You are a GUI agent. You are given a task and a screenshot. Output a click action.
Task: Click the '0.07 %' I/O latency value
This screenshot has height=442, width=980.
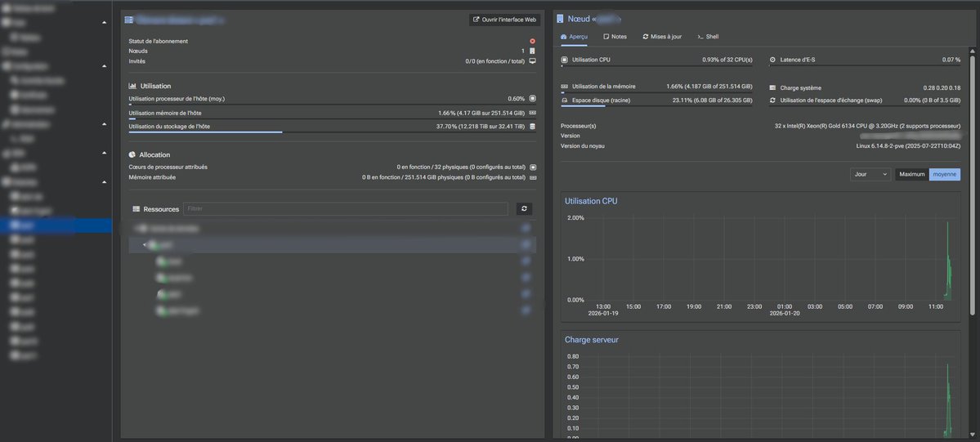[x=951, y=60]
